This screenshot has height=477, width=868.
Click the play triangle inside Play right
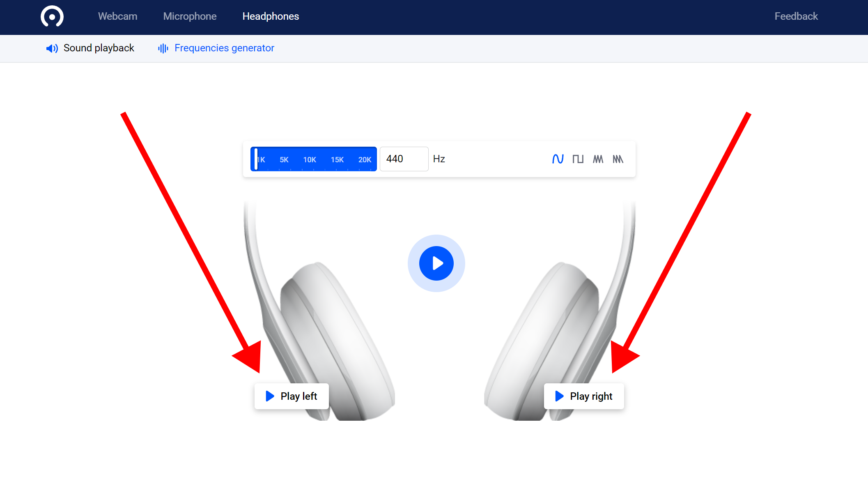[x=559, y=396]
